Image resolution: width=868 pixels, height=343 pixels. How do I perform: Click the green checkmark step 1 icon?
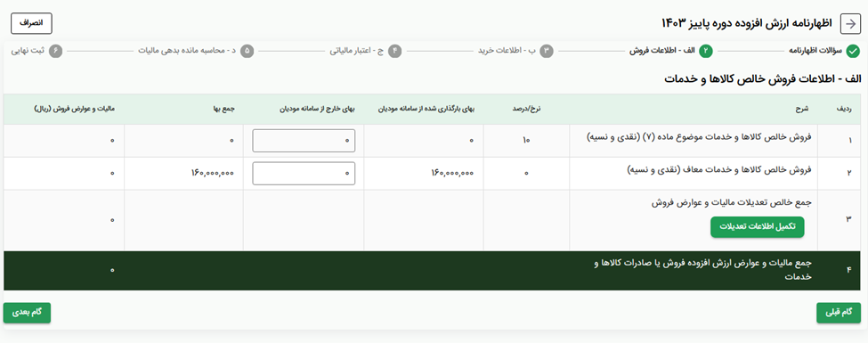[853, 52]
